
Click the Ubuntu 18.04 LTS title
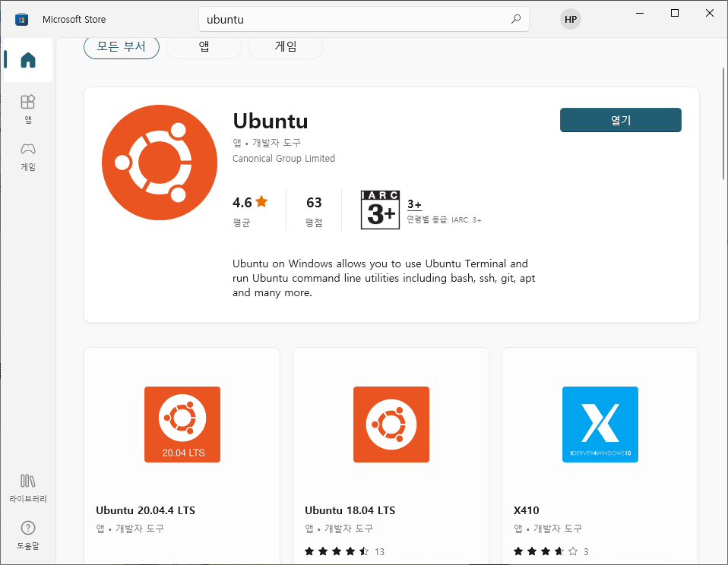pos(350,510)
